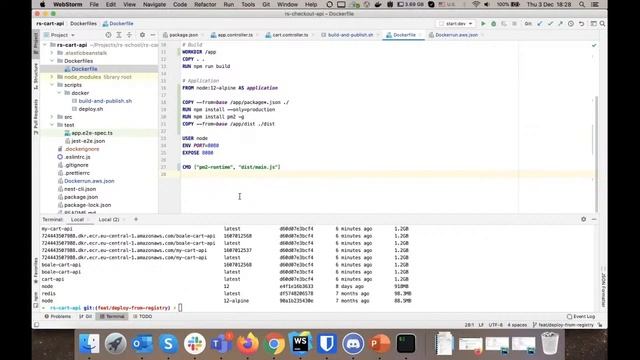Click the UTF-8 encoding in the status bar
This screenshot has width=640, height=360.
coord(495,325)
